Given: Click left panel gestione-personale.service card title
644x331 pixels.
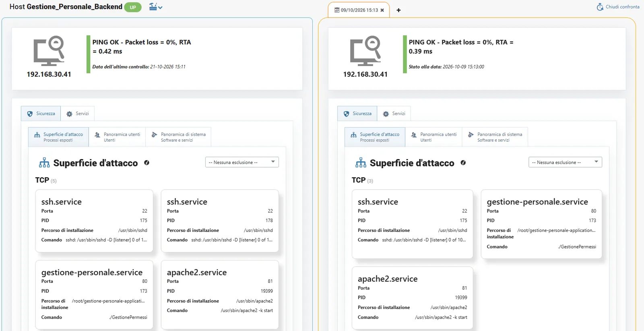Looking at the screenshot, I should (92, 272).
